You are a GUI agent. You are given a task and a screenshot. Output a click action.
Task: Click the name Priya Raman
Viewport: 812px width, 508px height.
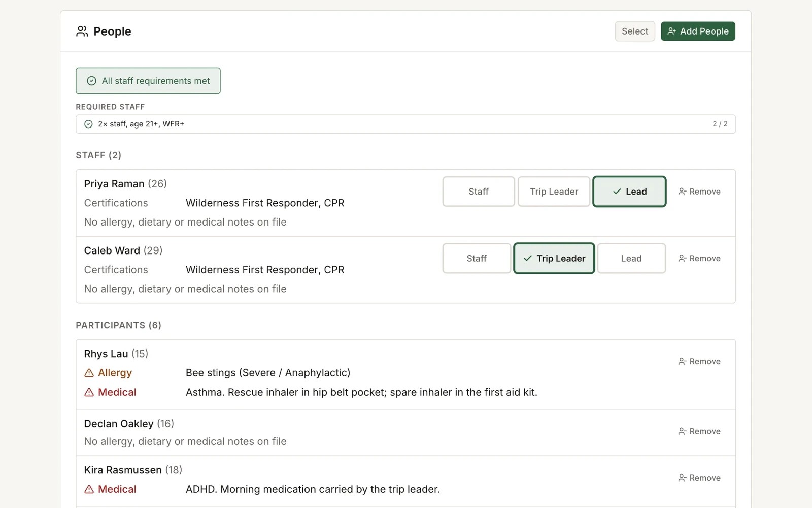click(x=114, y=184)
